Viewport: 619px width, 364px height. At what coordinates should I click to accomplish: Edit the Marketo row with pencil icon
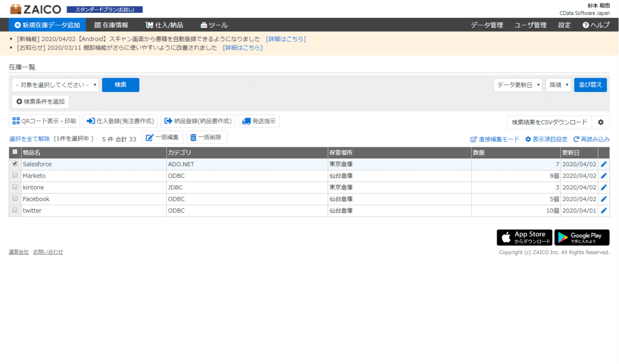tap(604, 176)
